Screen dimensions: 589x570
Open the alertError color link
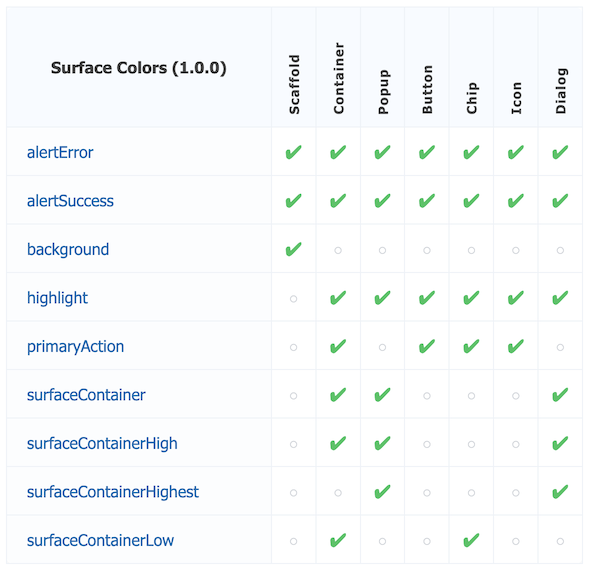coord(60,153)
